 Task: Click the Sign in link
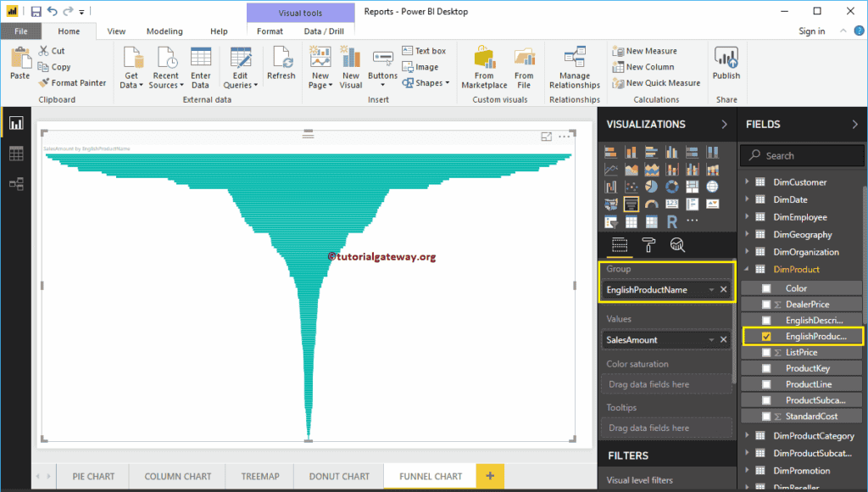pyautogui.click(x=810, y=30)
